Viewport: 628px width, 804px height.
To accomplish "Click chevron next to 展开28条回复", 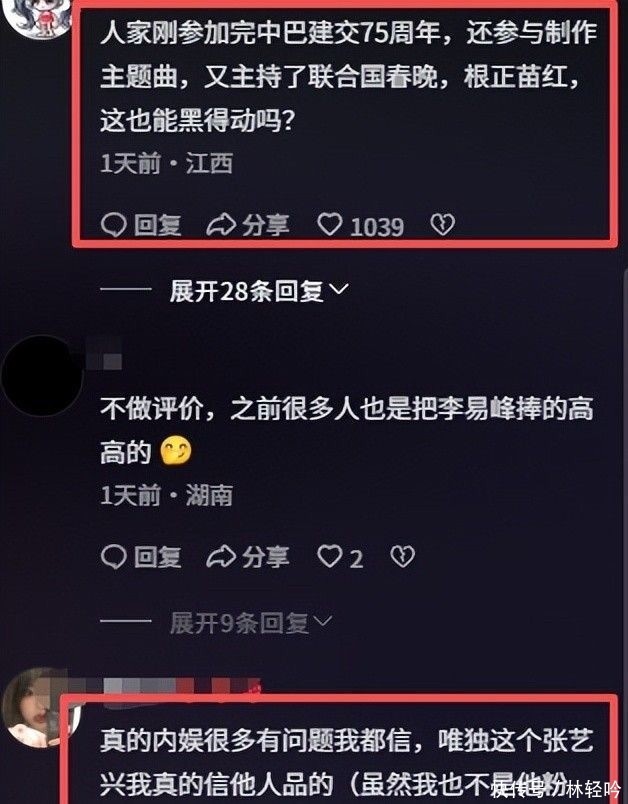I will [338, 290].
